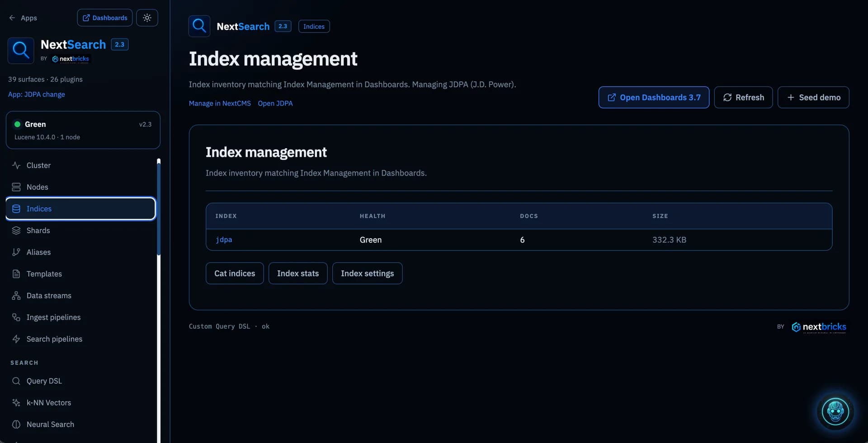This screenshot has height=443, width=868.
Task: Click the footer nextbricks logo
Action: [x=819, y=327]
